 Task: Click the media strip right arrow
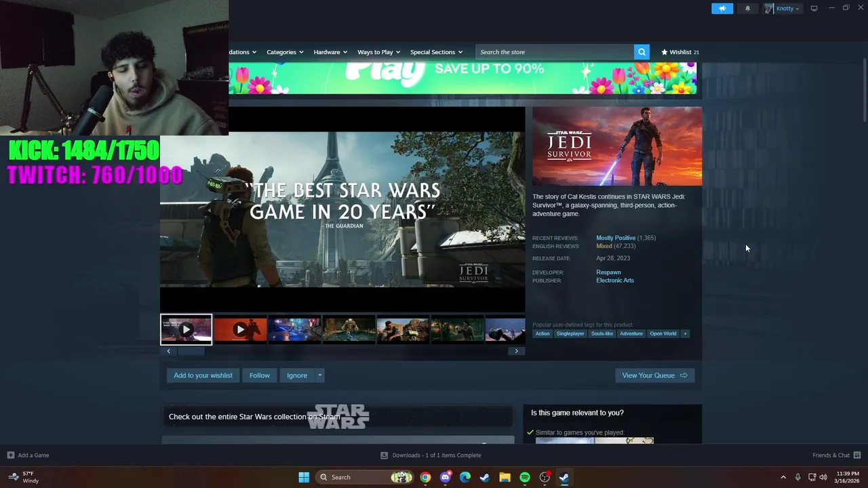pos(516,351)
